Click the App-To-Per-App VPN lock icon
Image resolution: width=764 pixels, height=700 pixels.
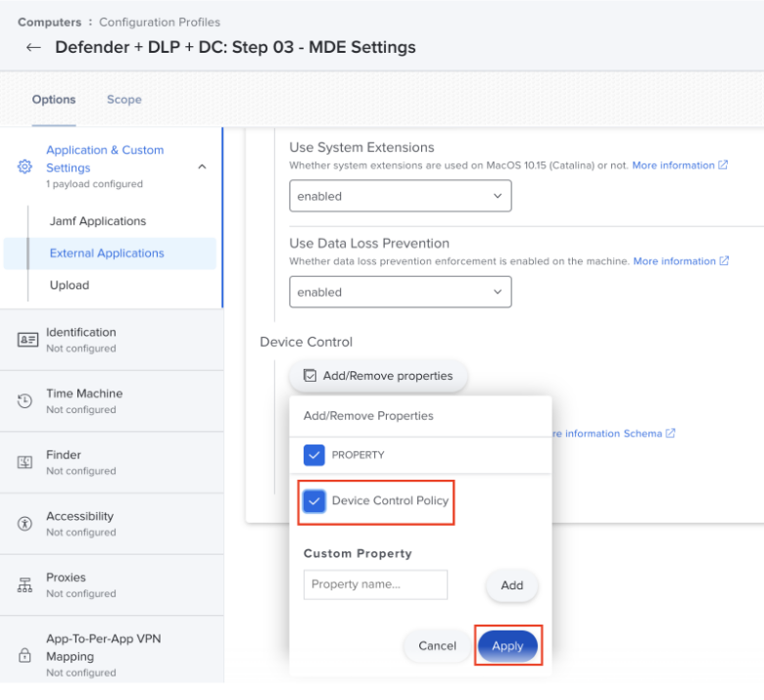[x=26, y=654]
